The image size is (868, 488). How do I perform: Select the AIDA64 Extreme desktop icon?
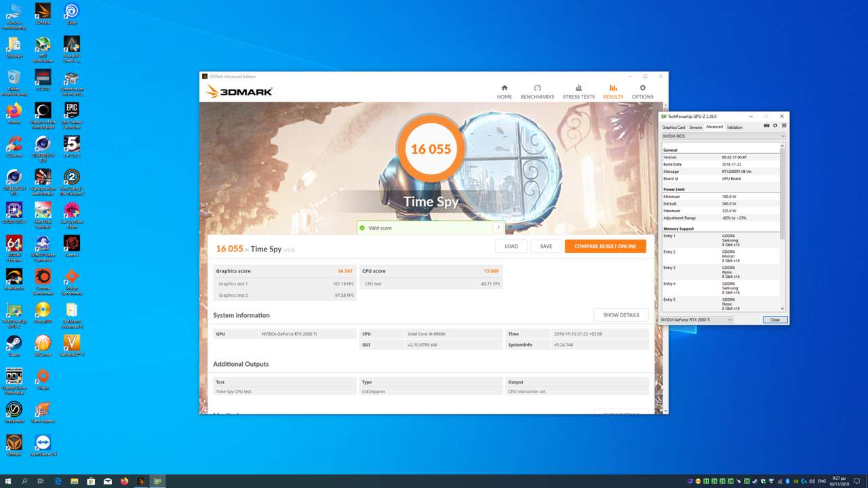click(x=14, y=247)
